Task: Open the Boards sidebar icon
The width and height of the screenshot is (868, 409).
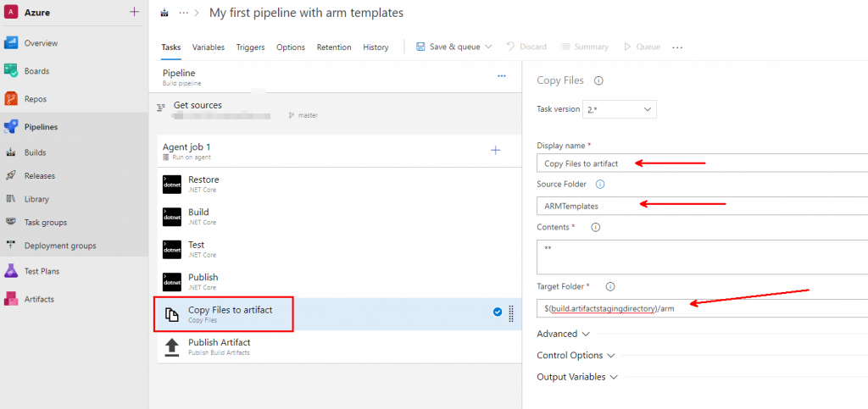Action: point(11,71)
